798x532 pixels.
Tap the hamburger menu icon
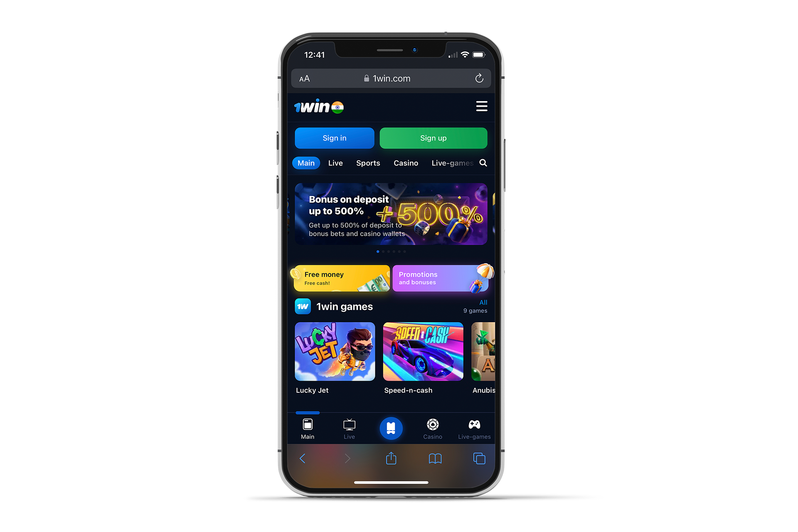click(482, 106)
